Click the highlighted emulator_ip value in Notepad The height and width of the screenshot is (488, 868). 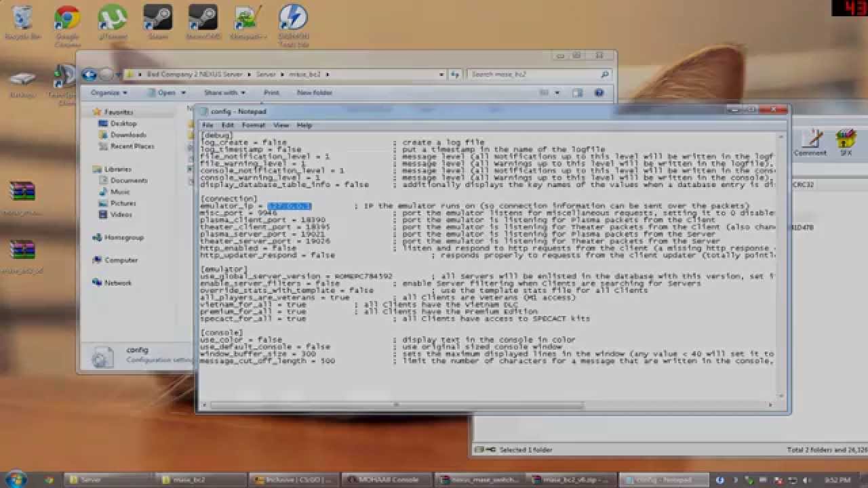[290, 206]
